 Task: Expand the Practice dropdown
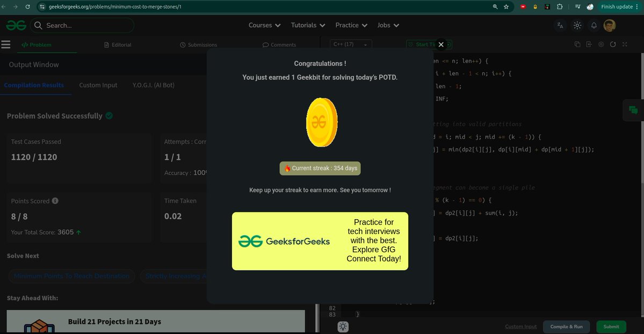click(351, 25)
